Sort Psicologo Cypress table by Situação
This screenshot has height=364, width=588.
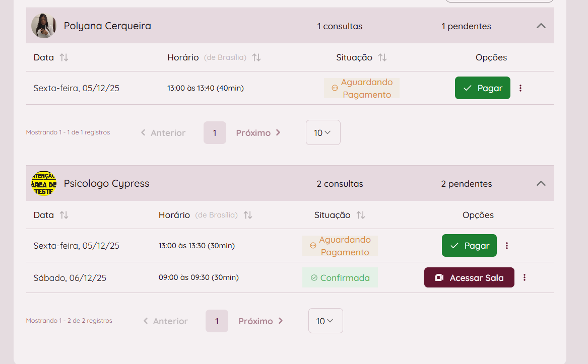click(361, 215)
